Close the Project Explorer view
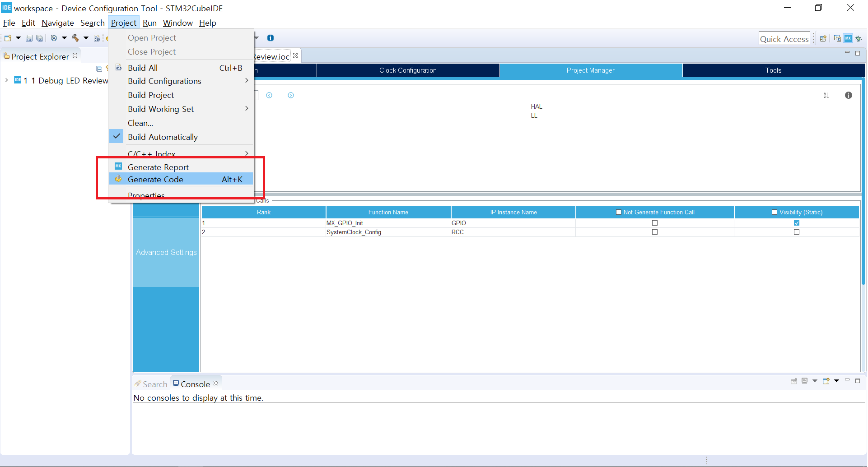Viewport: 868px width, 467px height. point(75,55)
